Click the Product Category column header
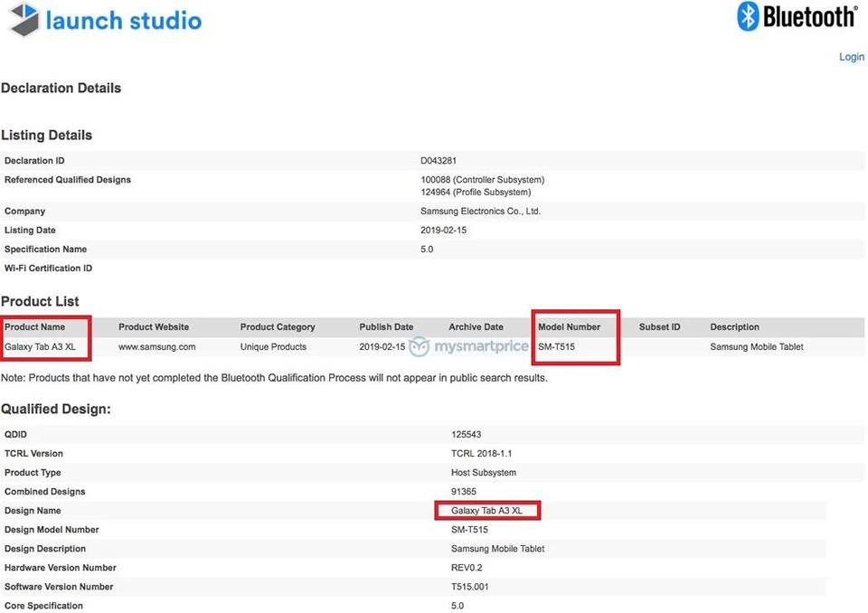The width and height of the screenshot is (868, 613). pos(278,326)
